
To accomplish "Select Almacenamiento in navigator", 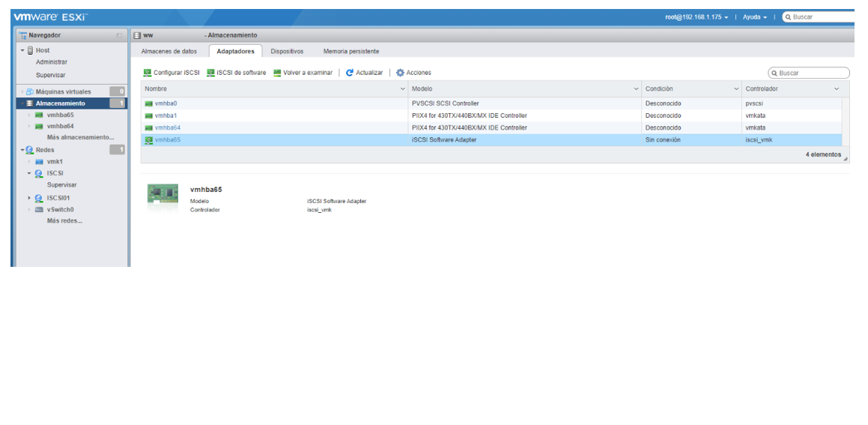I will pos(61,103).
